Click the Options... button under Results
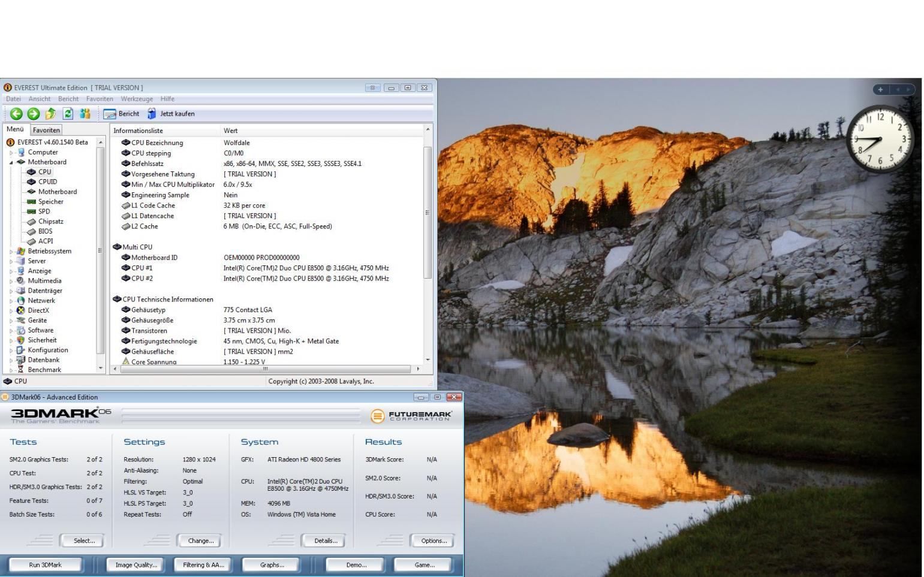The height and width of the screenshot is (577, 924). (x=434, y=540)
